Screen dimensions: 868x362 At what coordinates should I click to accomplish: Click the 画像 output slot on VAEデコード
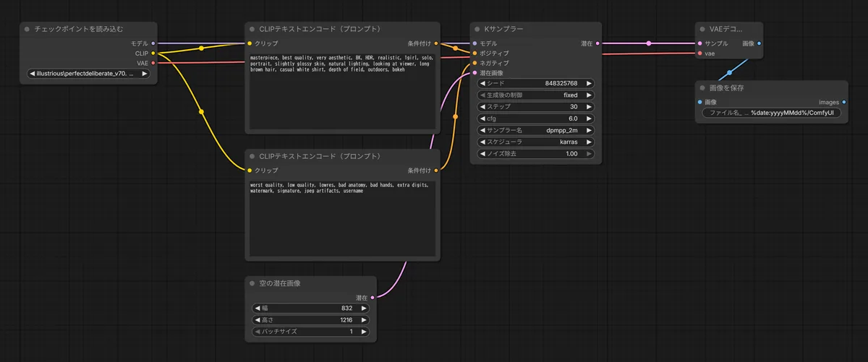point(759,43)
